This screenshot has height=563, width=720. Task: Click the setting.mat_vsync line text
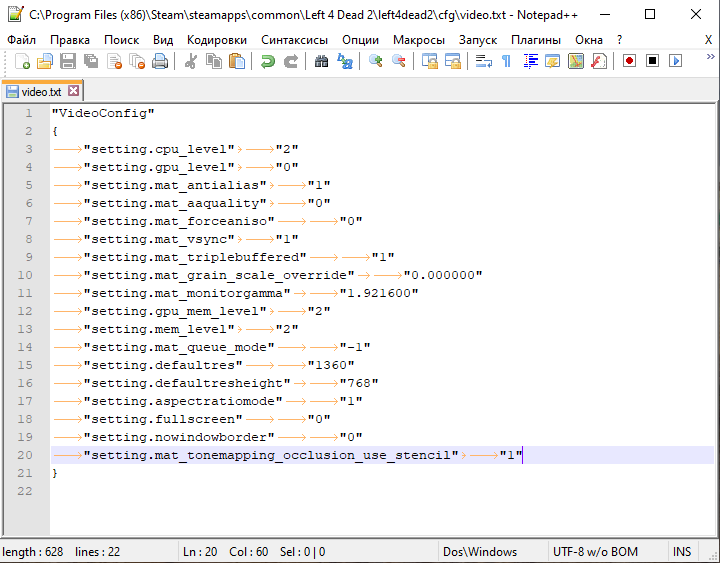pyautogui.click(x=159, y=239)
